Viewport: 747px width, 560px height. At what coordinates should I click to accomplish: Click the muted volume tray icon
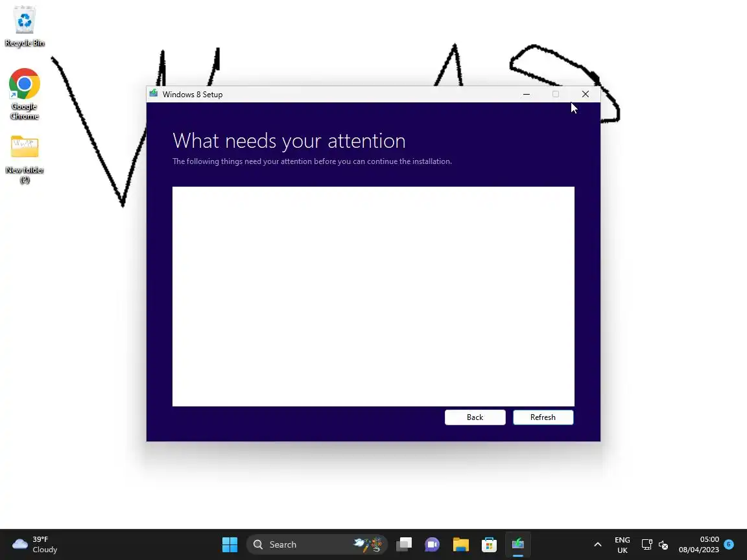pos(663,544)
